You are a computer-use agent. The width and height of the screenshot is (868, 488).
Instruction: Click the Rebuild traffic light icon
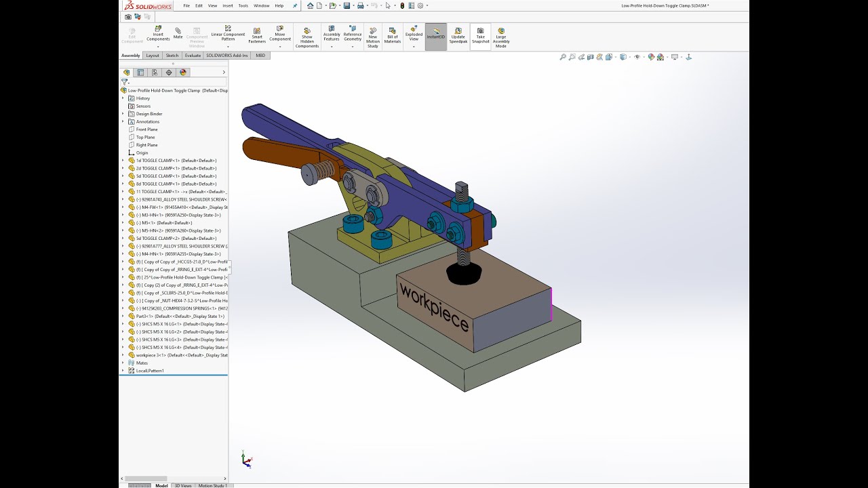click(402, 5)
